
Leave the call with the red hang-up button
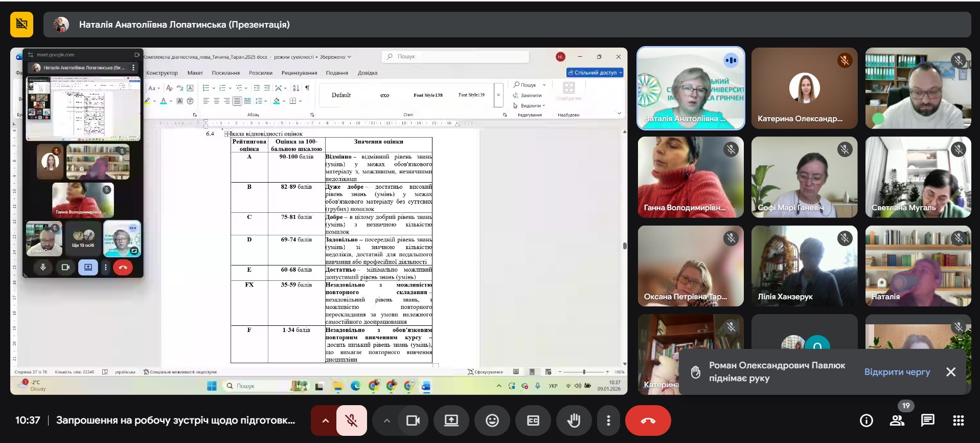648,420
